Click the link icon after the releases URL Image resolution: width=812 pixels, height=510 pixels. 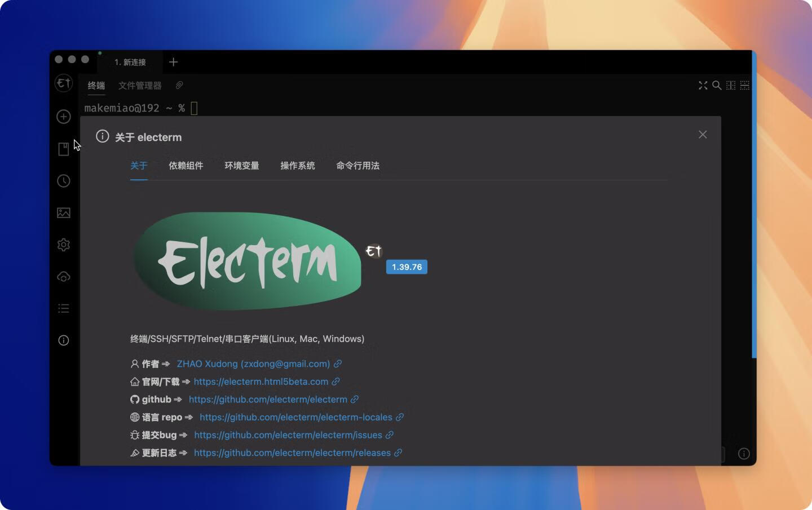(398, 453)
